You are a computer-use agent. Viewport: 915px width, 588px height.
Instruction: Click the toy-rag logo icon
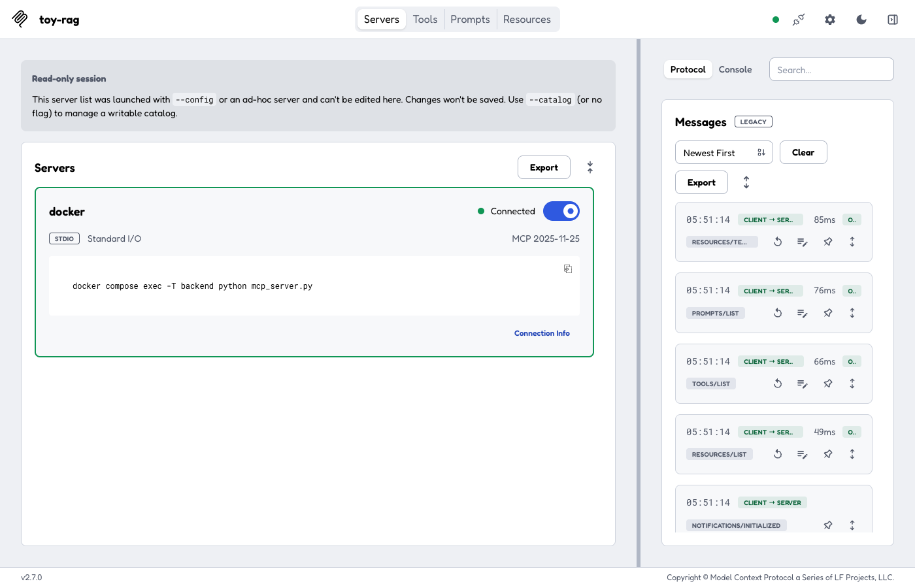point(20,19)
